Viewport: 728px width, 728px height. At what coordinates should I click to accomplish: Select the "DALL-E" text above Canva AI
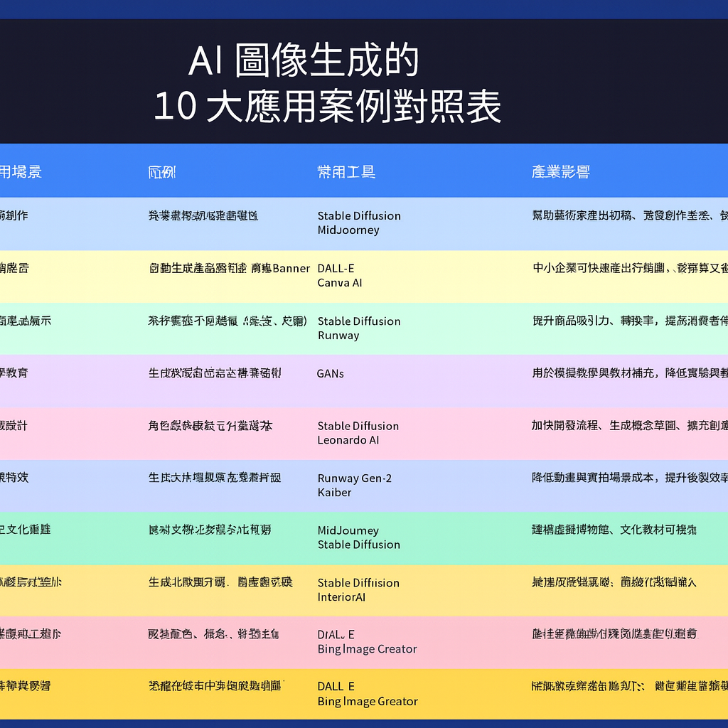336,268
